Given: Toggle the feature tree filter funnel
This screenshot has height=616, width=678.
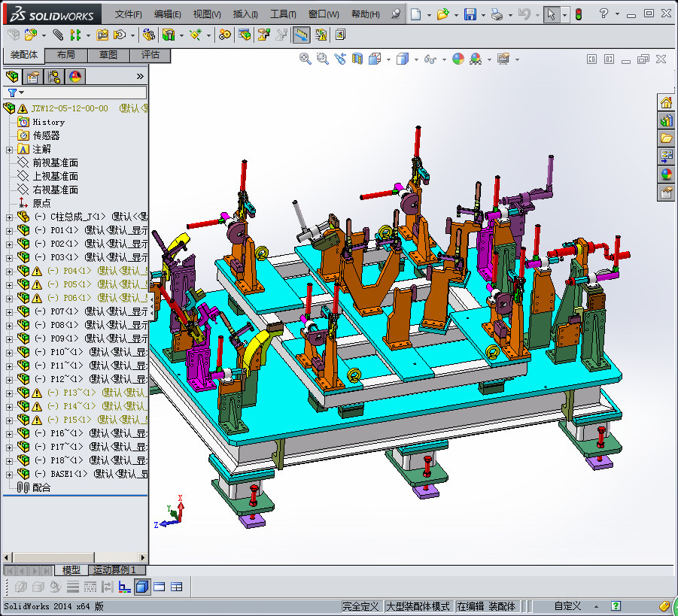Looking at the screenshot, I should 14,92.
